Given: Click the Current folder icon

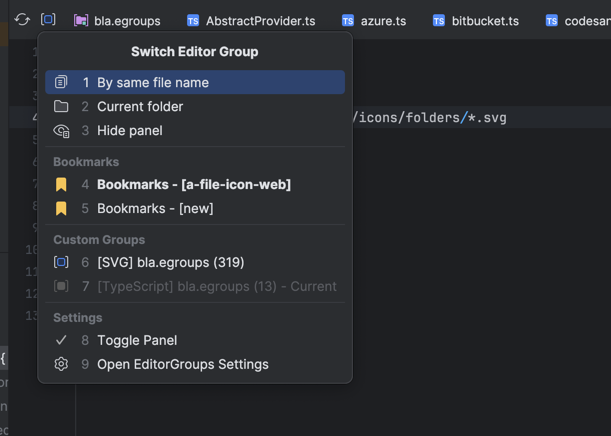Looking at the screenshot, I should pyautogui.click(x=61, y=106).
